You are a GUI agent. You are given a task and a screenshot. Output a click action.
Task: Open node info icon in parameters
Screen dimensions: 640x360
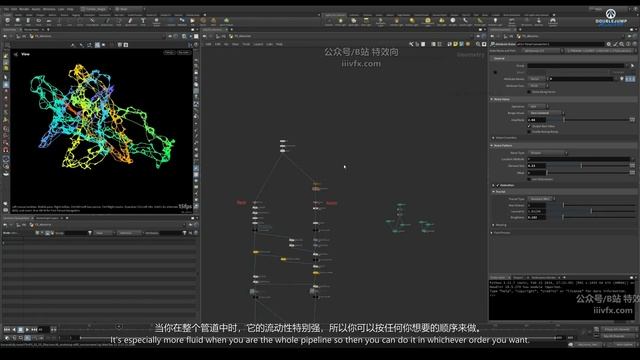coord(628,44)
